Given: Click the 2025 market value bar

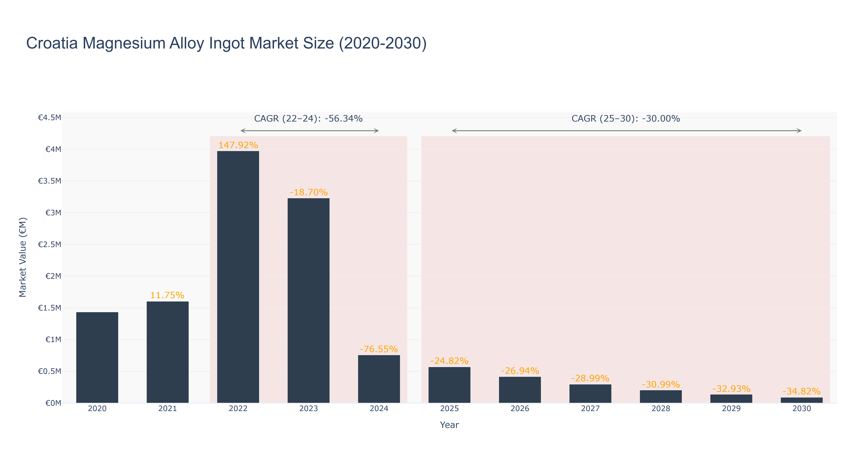Looking at the screenshot, I should tap(449, 385).
